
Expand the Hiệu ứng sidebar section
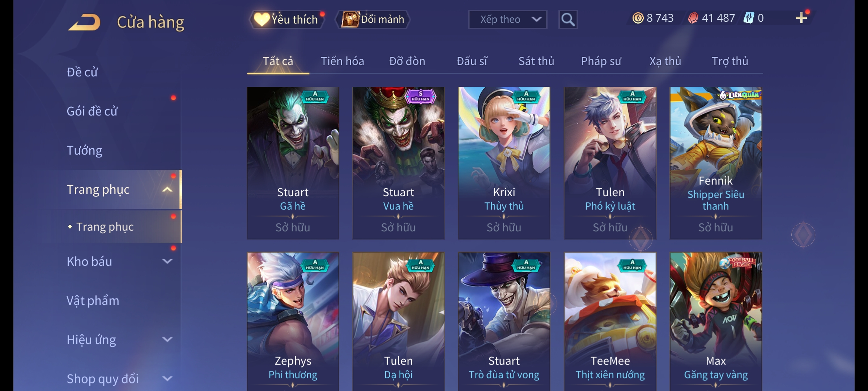[167, 339]
